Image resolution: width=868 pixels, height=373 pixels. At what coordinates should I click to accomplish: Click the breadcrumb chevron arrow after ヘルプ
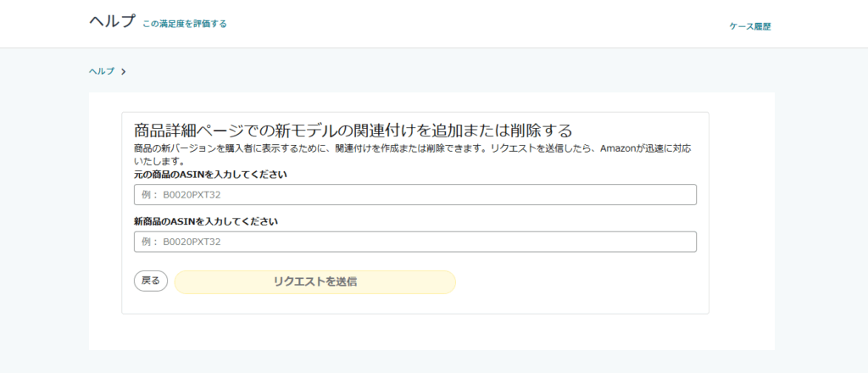click(x=124, y=71)
